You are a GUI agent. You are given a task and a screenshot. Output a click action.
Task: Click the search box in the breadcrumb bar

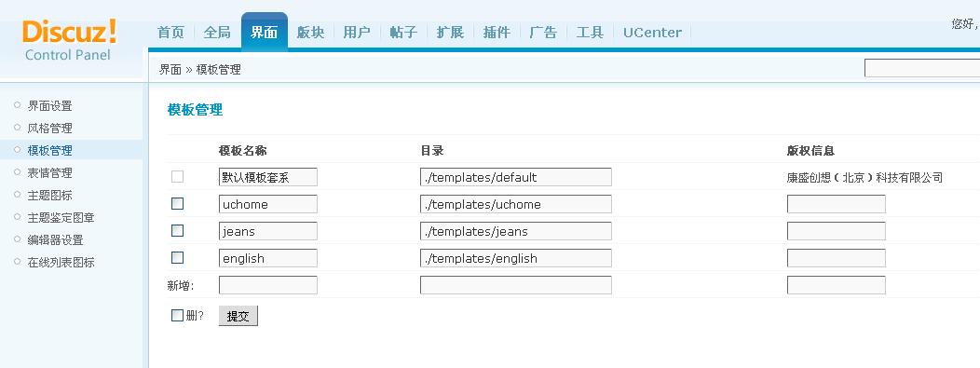point(922,68)
